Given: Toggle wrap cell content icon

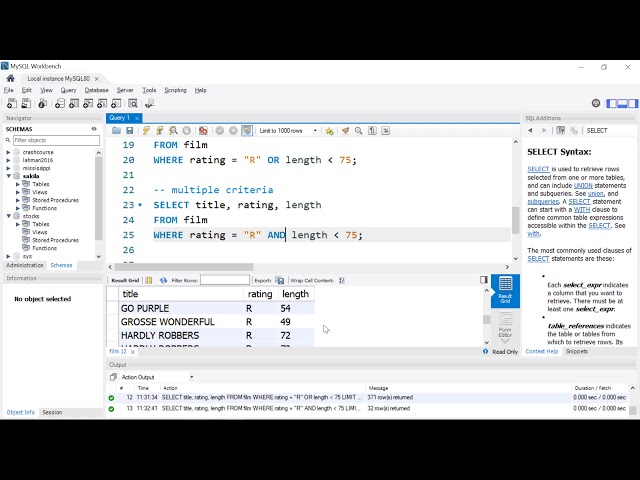Looking at the screenshot, I should click(342, 280).
